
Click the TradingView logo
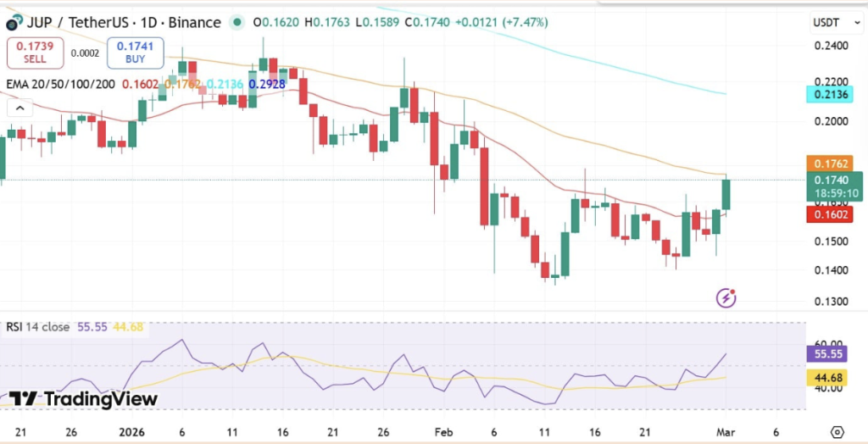82,399
